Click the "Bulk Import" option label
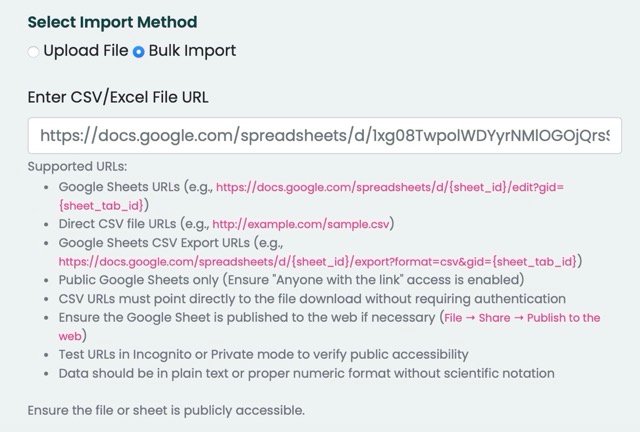Screen dimensions: 640x432 pos(192,50)
